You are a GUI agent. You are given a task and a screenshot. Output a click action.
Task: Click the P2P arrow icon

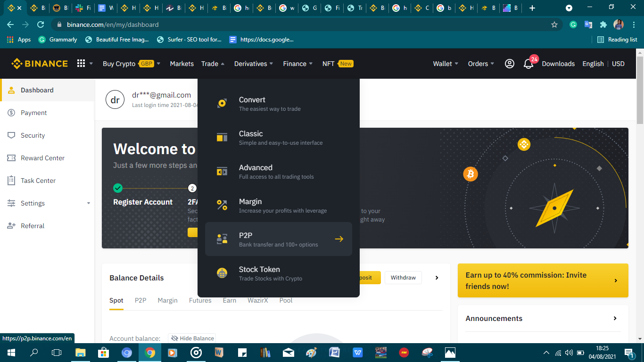click(x=339, y=239)
